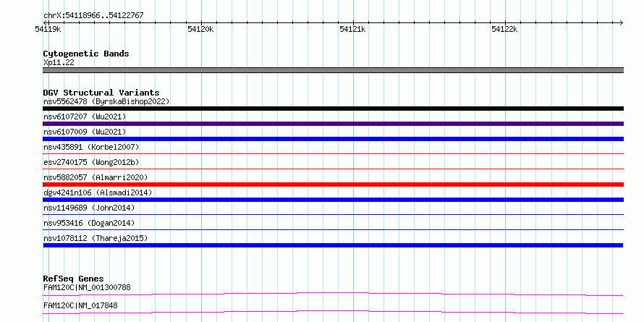Screen dimensions: 644x322
Task: Open nsv1149689 (John2014) variant label
Action: click(x=89, y=208)
